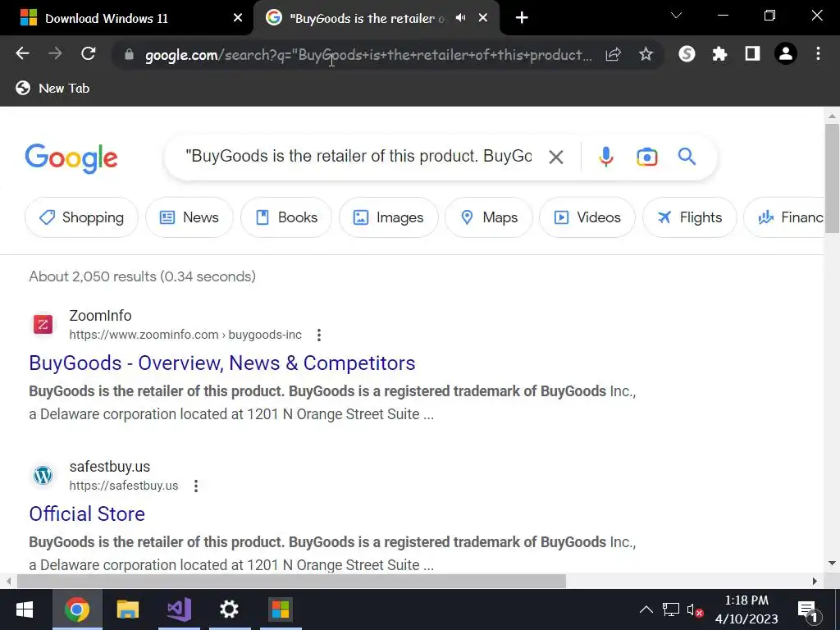Click the muted volume tray icon
Image resolution: width=840 pixels, height=630 pixels.
click(x=695, y=610)
